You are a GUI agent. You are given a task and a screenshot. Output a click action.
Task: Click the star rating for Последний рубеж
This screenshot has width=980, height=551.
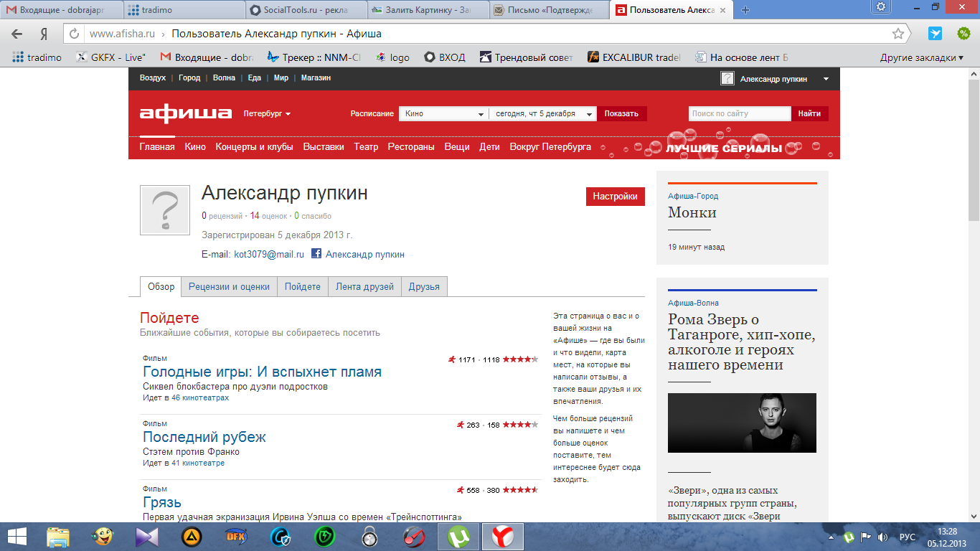519,425
